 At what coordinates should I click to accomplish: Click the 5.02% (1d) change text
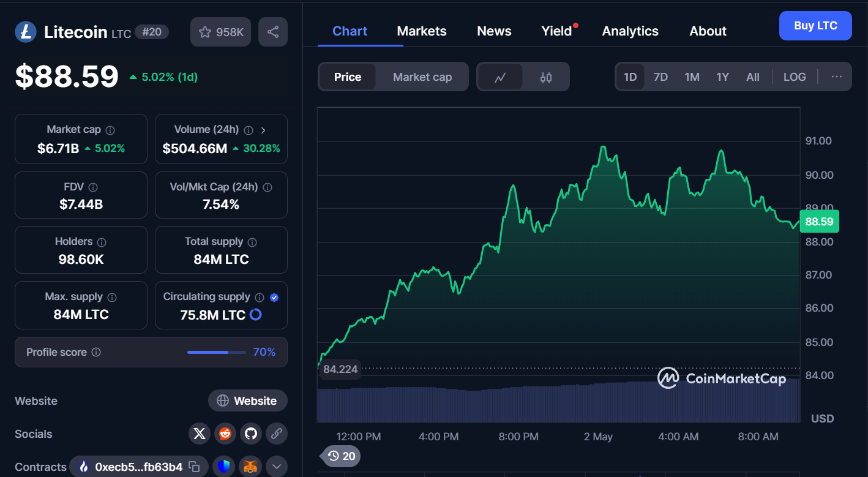pos(170,77)
